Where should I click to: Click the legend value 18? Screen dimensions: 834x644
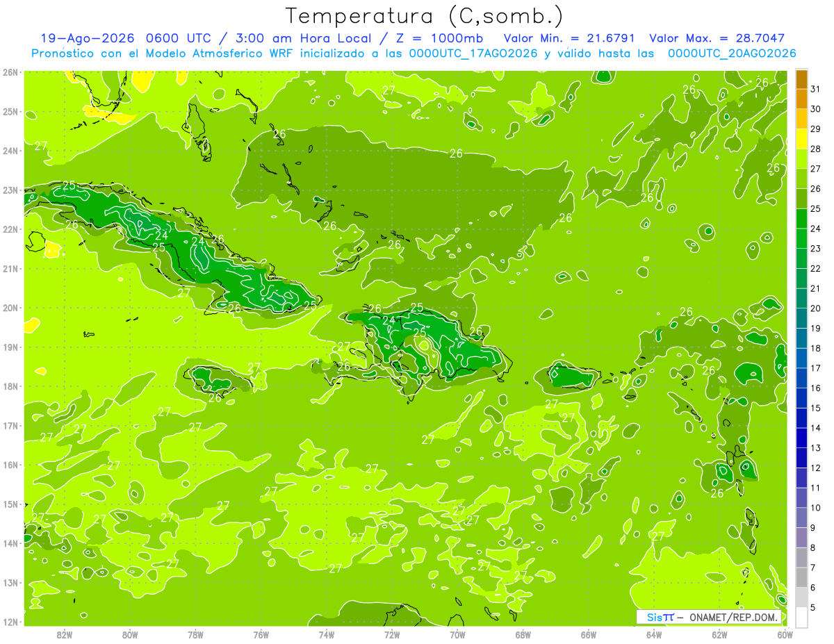tap(816, 348)
